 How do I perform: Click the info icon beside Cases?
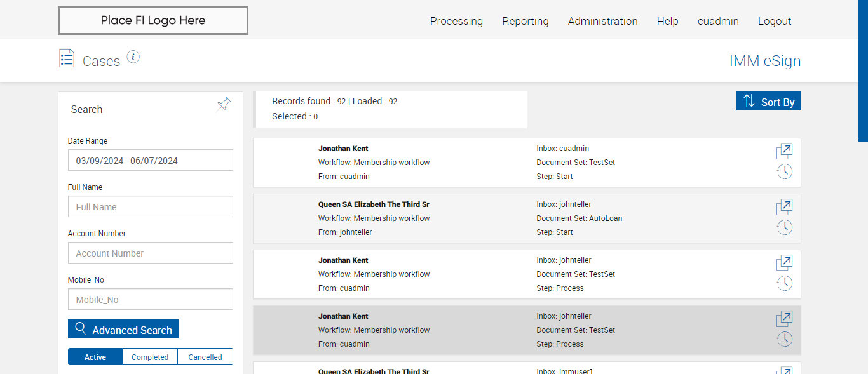coord(133,57)
